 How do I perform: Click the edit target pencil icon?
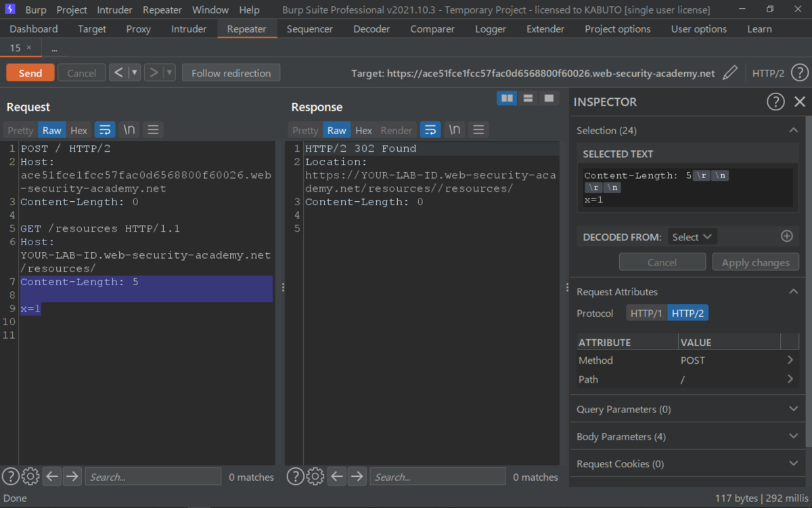tap(729, 73)
